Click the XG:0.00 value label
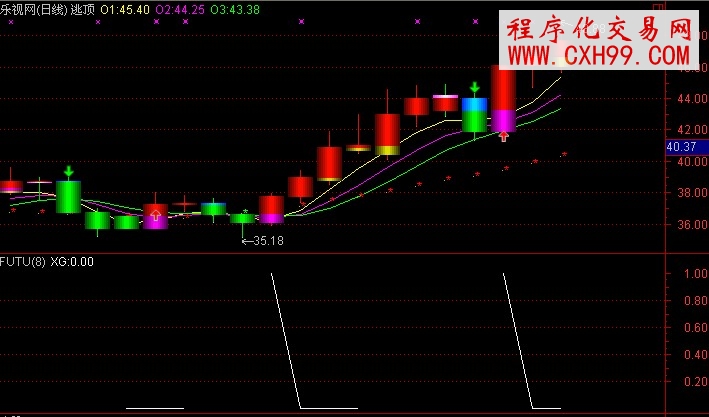The width and height of the screenshot is (709, 417). pos(73,262)
